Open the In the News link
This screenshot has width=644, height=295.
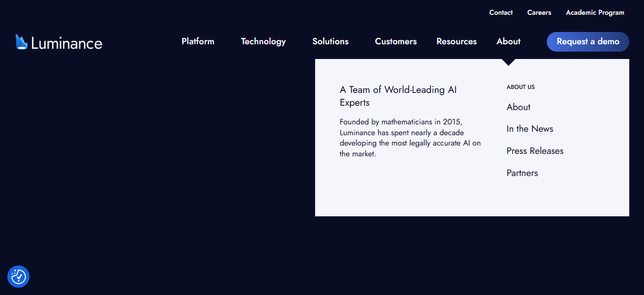(530, 129)
